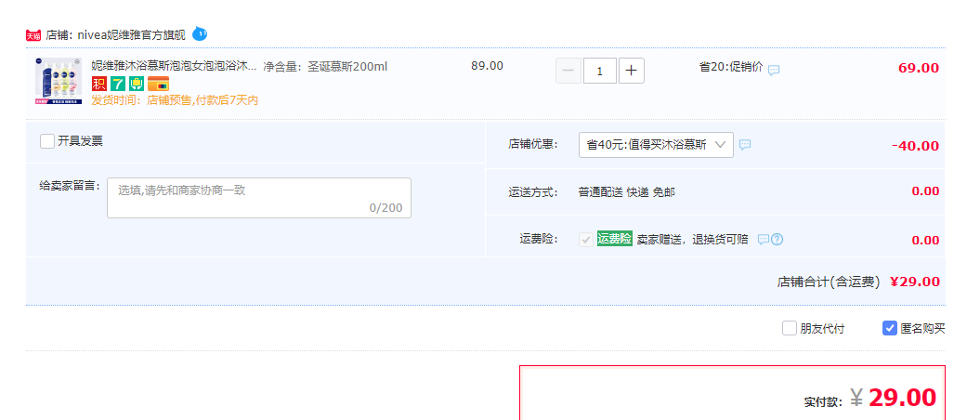Click the 实付款 label
Viewport: 980px width, 420px height.
[x=823, y=401]
